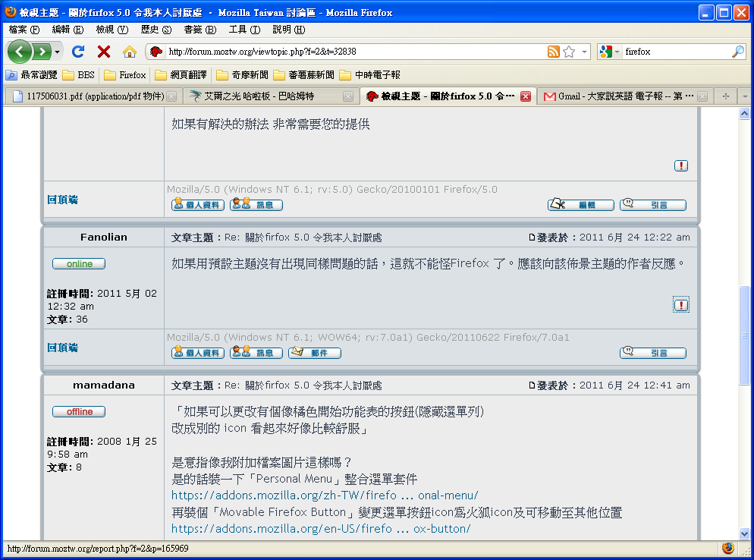Open the Google search engine selector
The image size is (754, 560).
[x=609, y=52]
